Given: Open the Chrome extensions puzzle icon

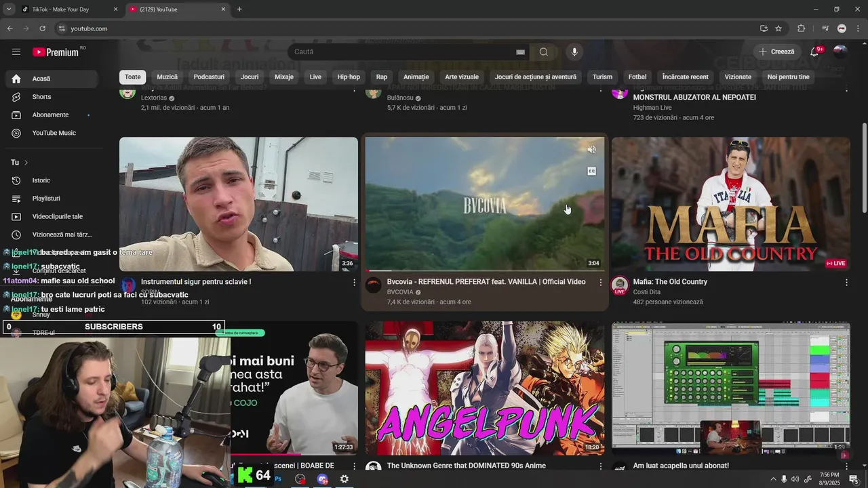Looking at the screenshot, I should (x=802, y=28).
